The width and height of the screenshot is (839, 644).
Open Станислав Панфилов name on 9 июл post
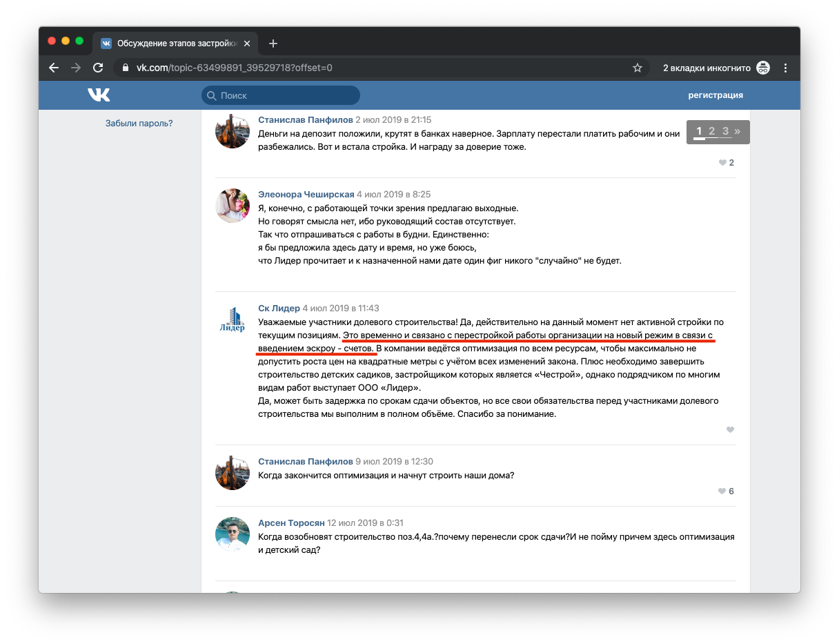tap(305, 462)
